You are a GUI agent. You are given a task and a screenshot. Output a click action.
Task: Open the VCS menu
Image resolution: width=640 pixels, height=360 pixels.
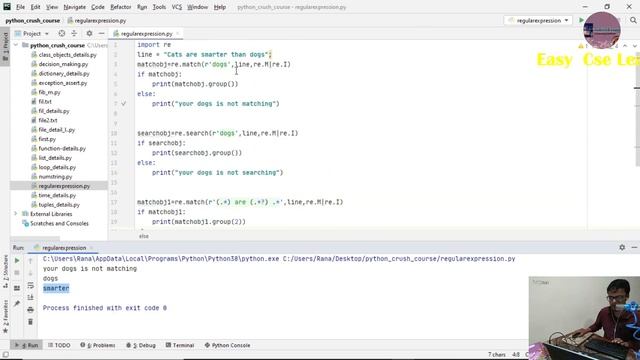point(177,7)
